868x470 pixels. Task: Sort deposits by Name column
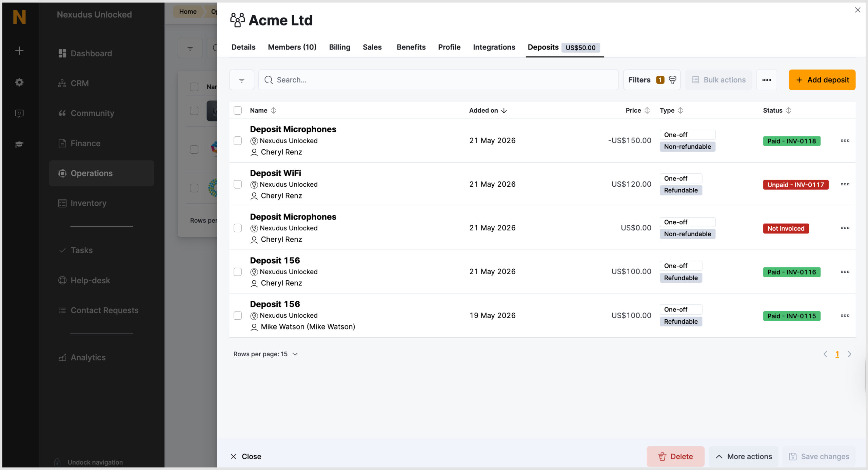[263, 110]
